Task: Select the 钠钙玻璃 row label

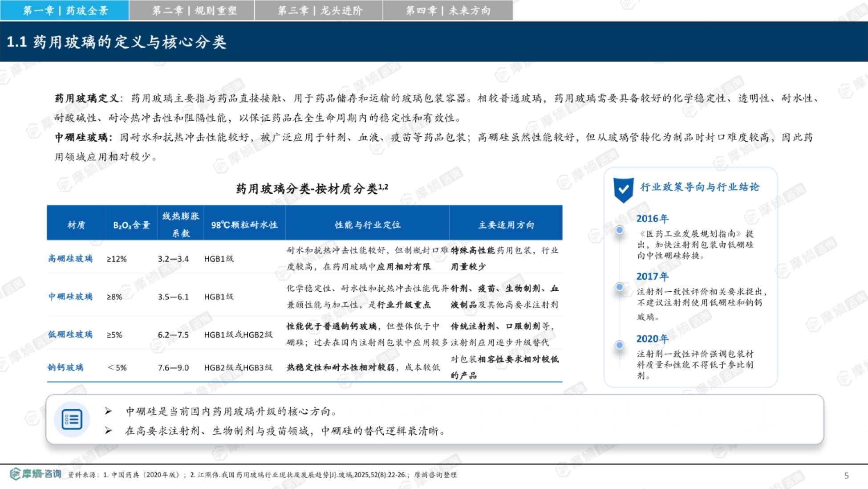Action: point(65,367)
